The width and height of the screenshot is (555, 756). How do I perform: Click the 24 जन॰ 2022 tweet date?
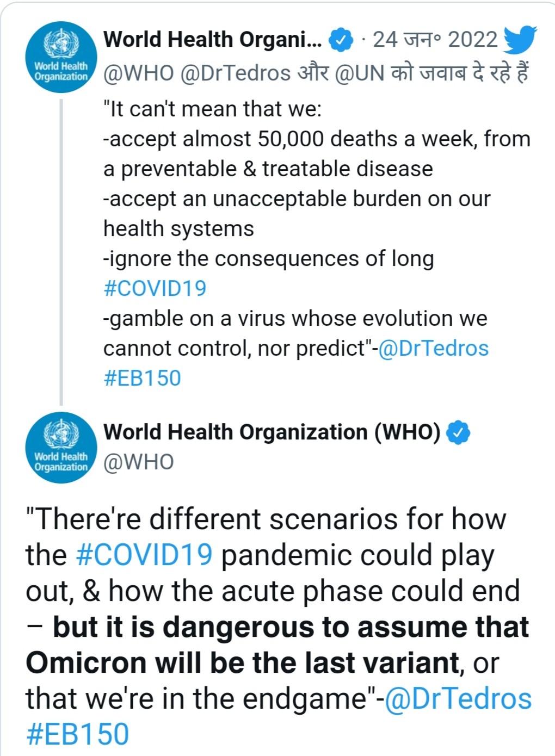click(435, 40)
